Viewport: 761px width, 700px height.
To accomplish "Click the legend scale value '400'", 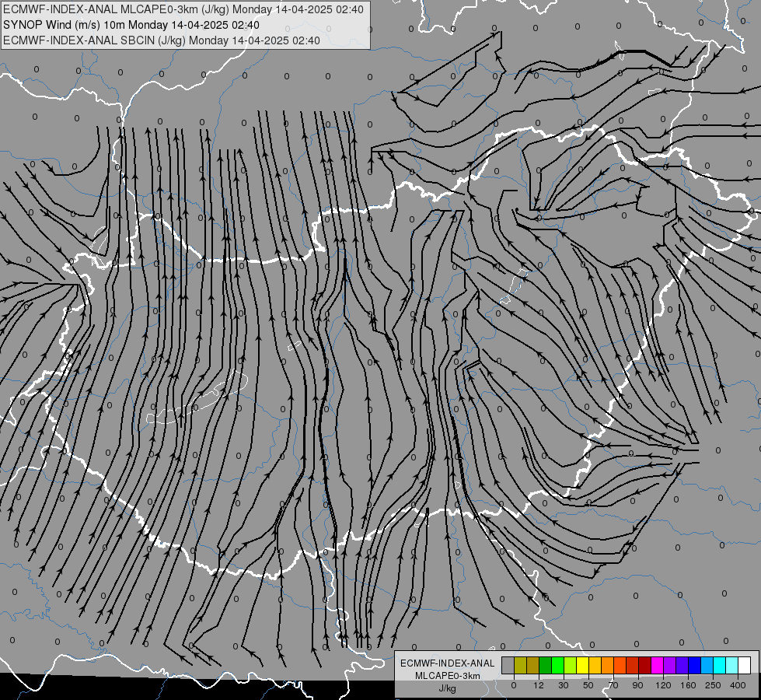I will (738, 685).
